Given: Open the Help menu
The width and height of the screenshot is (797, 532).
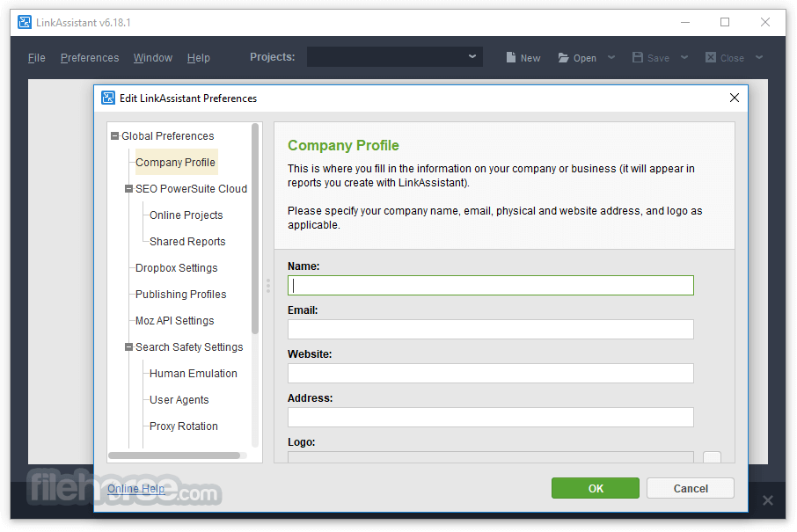Looking at the screenshot, I should pos(198,58).
